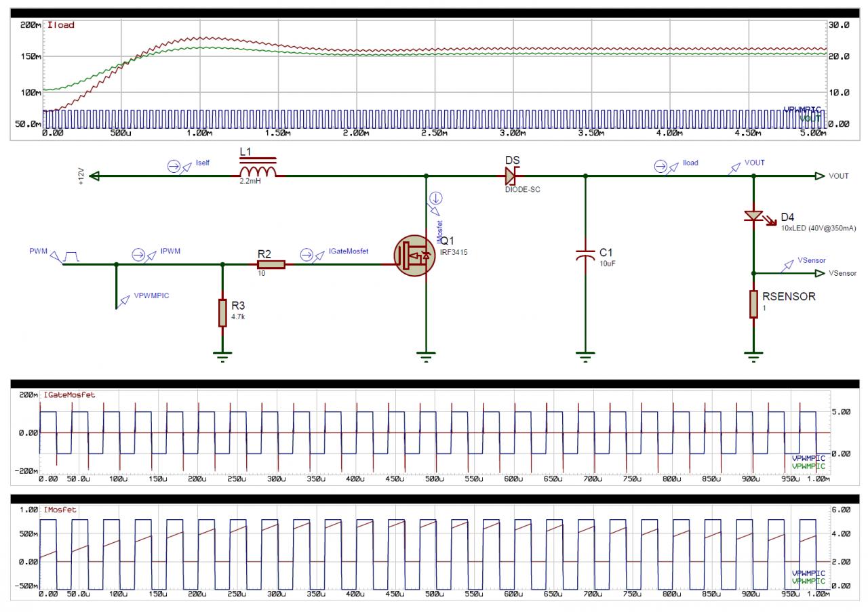Click the 3.50m time axis label
The image size is (868, 612).
(x=590, y=134)
